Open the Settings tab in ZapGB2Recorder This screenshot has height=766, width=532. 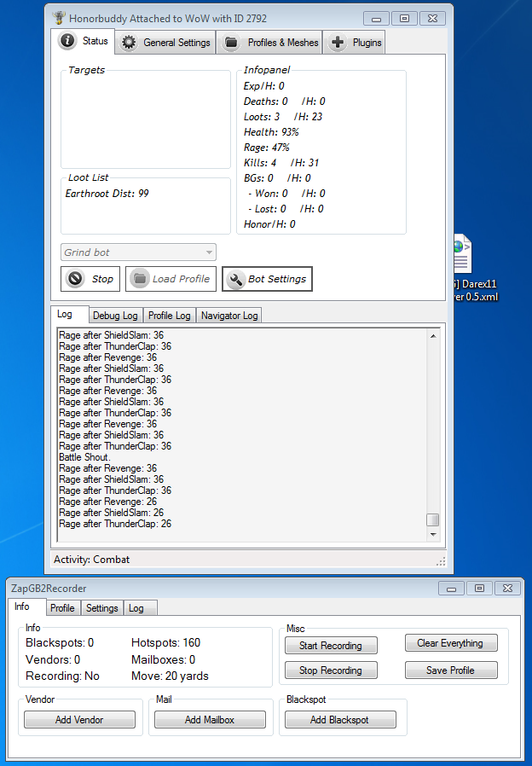[102, 608]
